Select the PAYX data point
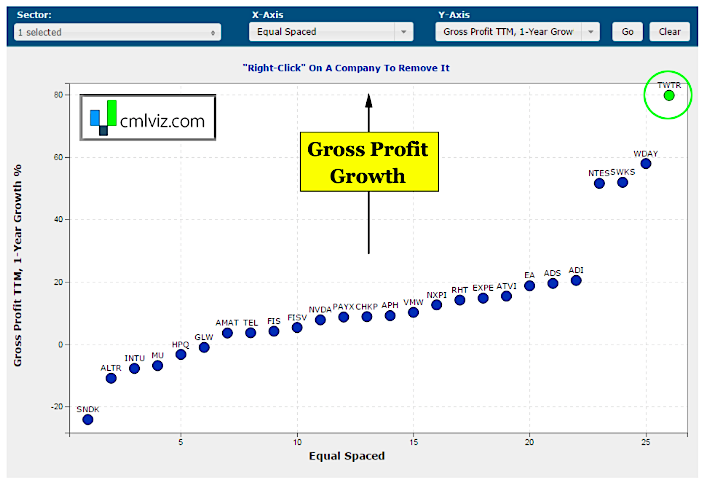 point(344,317)
